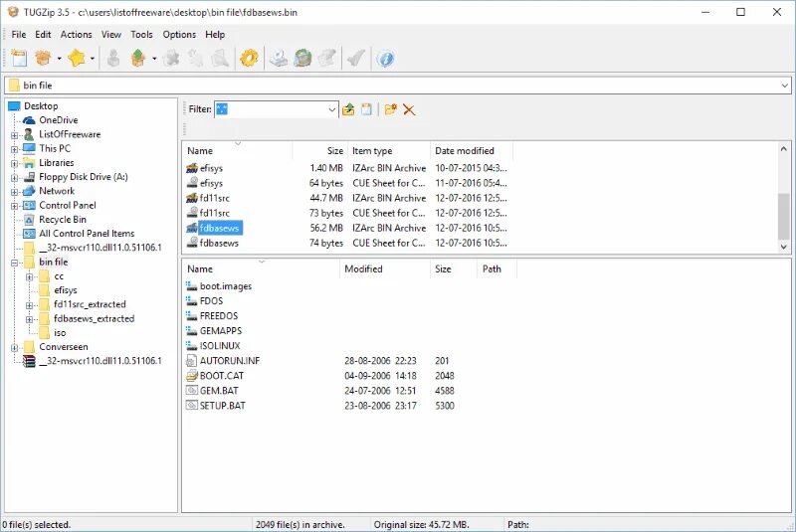Click the file list scrollbar down arrow
Screen dimensions: 796x532
point(784,247)
